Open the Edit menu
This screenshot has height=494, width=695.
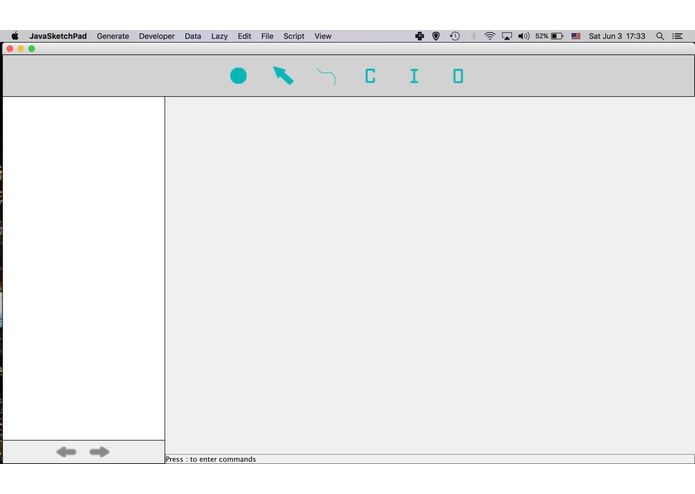244,36
